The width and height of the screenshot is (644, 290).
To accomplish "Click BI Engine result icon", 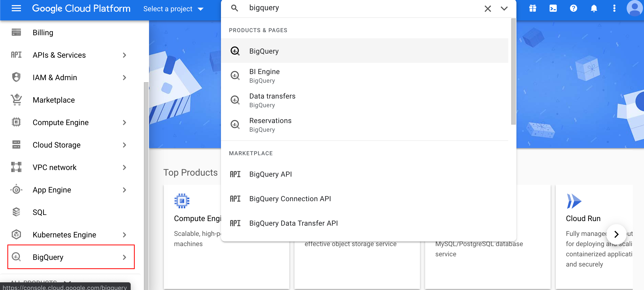I will 235,76.
